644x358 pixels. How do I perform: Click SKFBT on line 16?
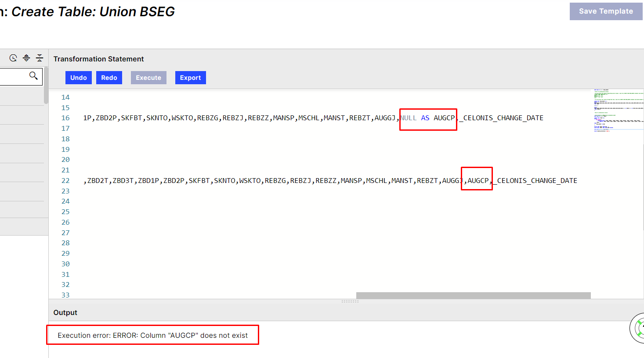point(131,118)
